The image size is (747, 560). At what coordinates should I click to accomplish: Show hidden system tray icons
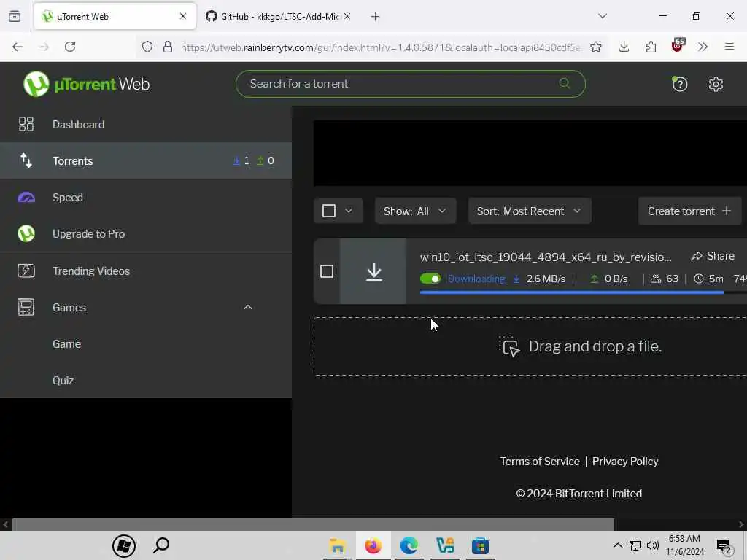[x=617, y=545]
